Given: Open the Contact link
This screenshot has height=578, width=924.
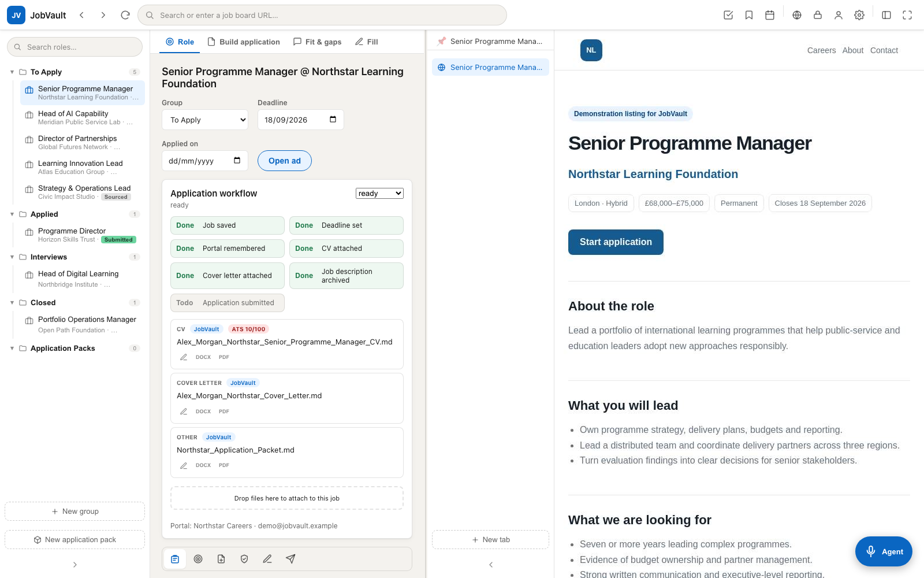Looking at the screenshot, I should click(884, 50).
